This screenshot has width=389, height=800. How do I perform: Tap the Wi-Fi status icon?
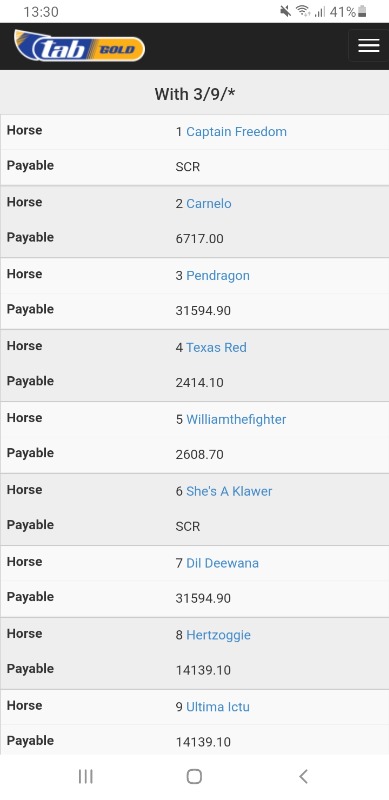(x=303, y=11)
